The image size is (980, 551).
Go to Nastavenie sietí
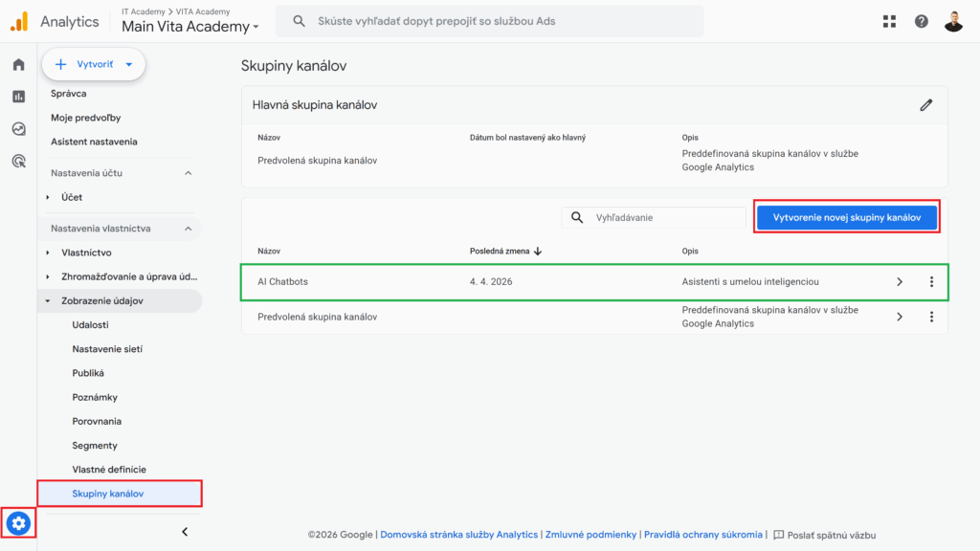click(x=107, y=349)
